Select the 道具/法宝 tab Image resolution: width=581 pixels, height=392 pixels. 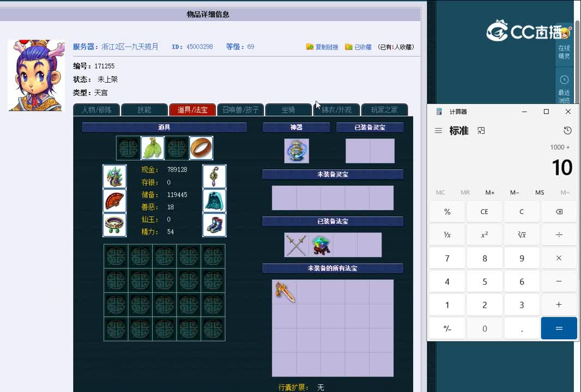pos(192,110)
